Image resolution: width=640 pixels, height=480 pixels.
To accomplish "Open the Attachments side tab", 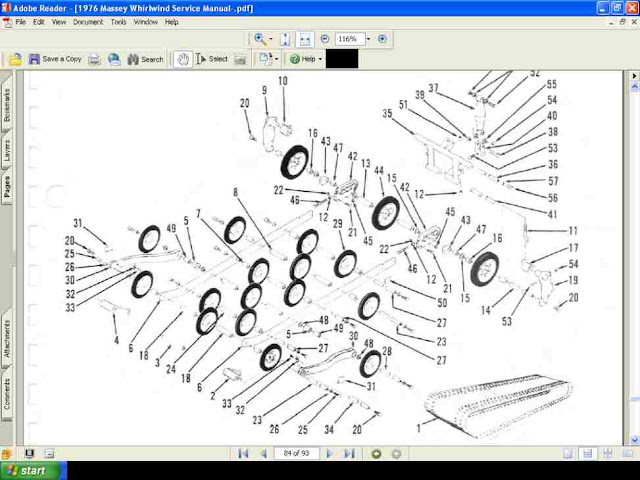I will (x=7, y=339).
